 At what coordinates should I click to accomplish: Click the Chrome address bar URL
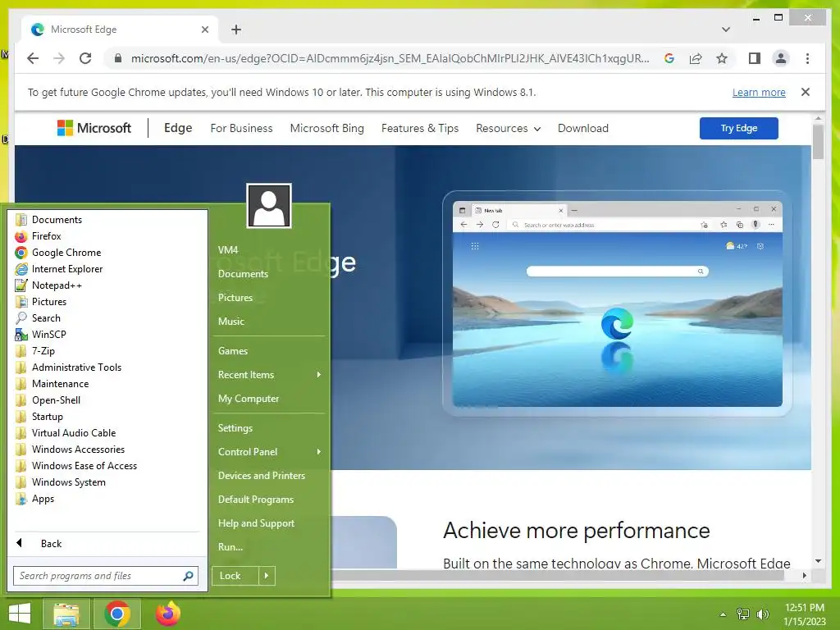click(x=390, y=58)
